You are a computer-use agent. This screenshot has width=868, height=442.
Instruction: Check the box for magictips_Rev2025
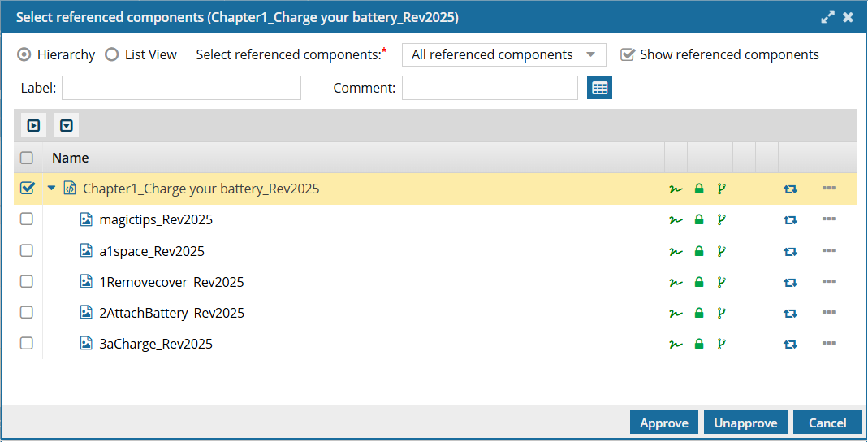[27, 219]
